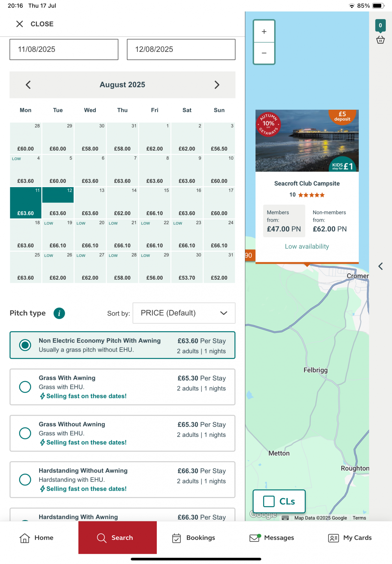The width and height of the screenshot is (392, 564).
Task: Zoom out on the map
Action: click(x=264, y=53)
